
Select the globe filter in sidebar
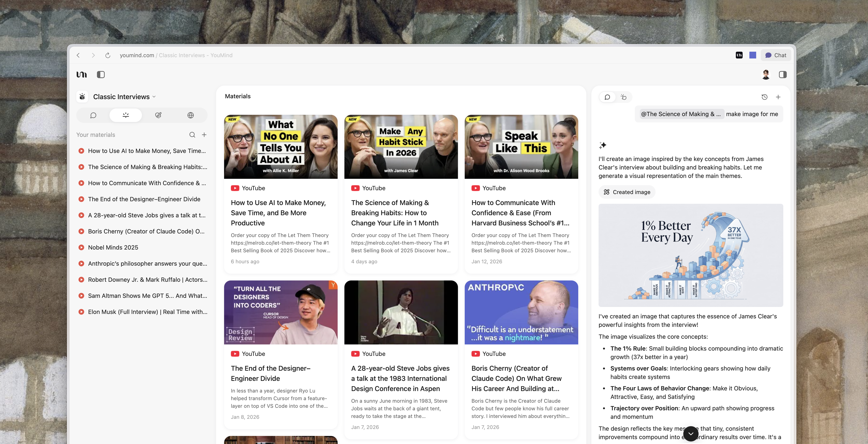tap(190, 115)
